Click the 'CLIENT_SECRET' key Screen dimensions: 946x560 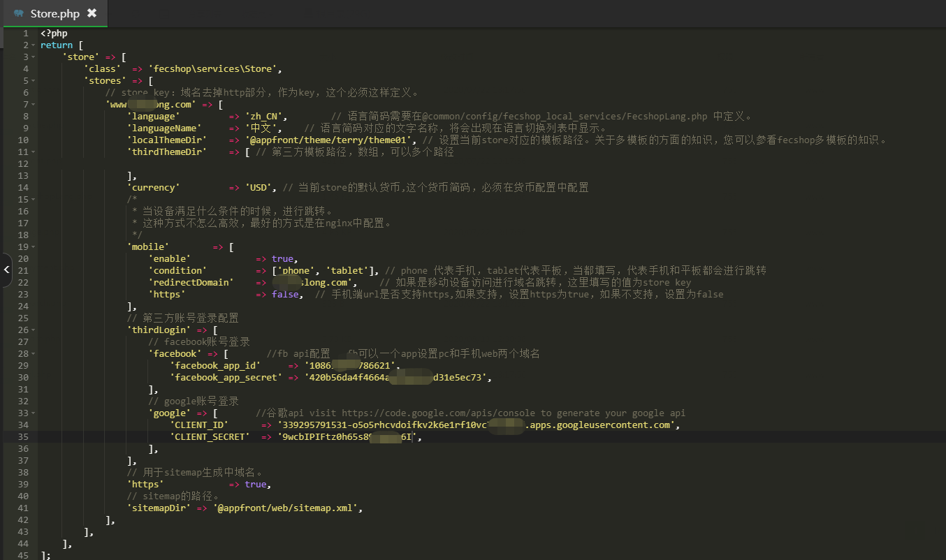pos(210,437)
